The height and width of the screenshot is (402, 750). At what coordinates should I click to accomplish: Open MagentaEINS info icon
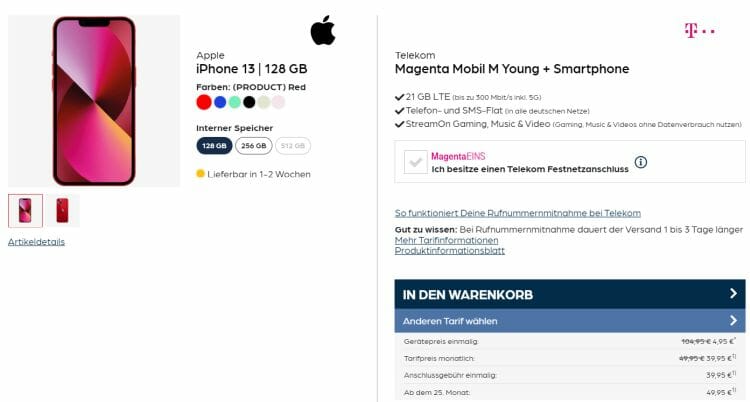click(x=641, y=162)
